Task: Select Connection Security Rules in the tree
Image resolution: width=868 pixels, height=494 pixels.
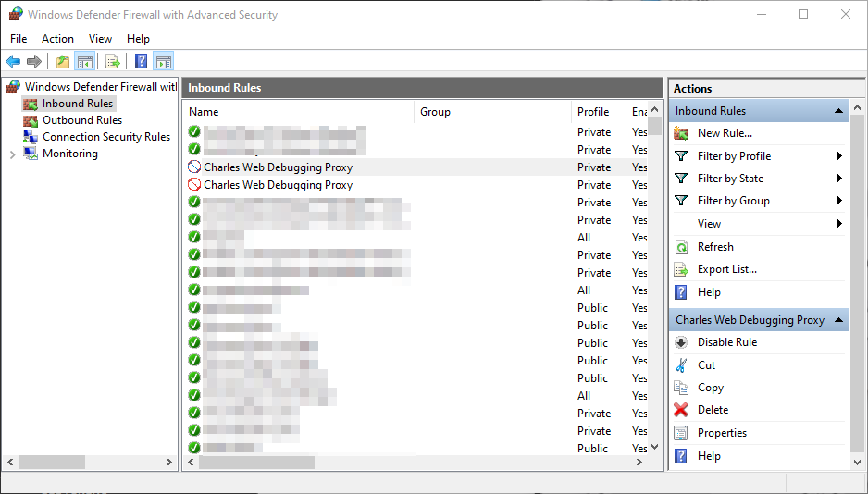Action: (x=106, y=137)
